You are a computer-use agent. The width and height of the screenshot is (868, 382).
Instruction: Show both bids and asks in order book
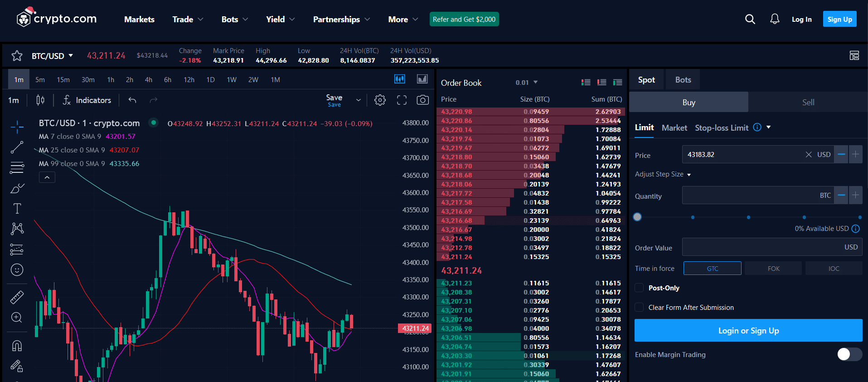pyautogui.click(x=586, y=82)
